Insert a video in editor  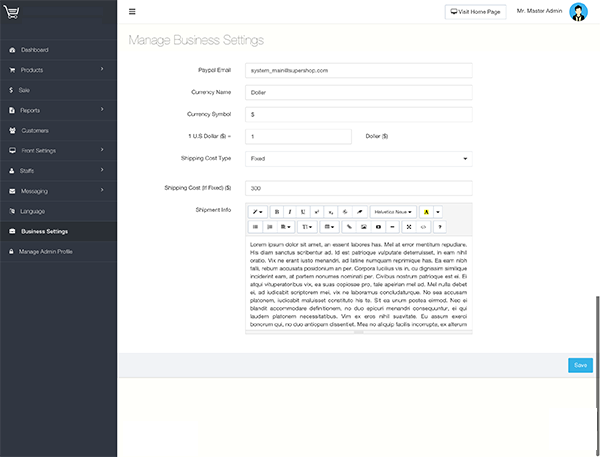pos(378,227)
